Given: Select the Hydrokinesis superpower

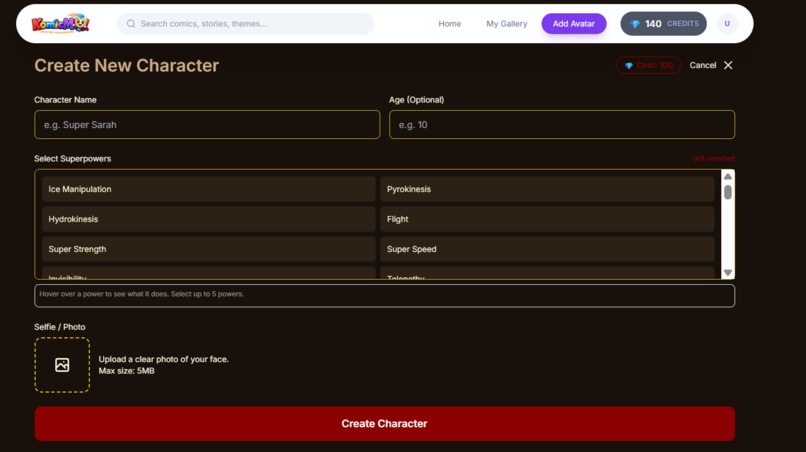Looking at the screenshot, I should coord(209,219).
